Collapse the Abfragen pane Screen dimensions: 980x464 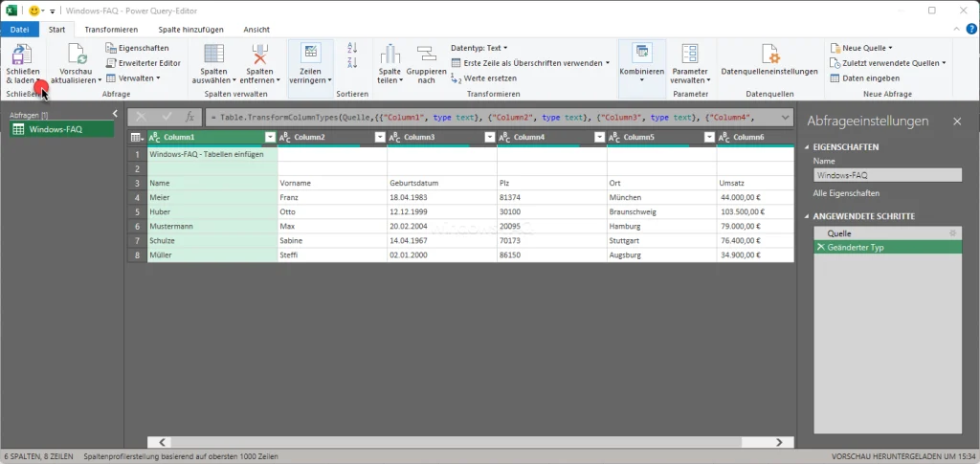[x=115, y=113]
